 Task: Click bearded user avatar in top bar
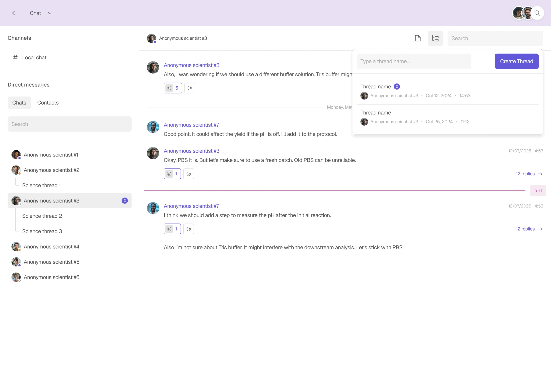(x=528, y=13)
